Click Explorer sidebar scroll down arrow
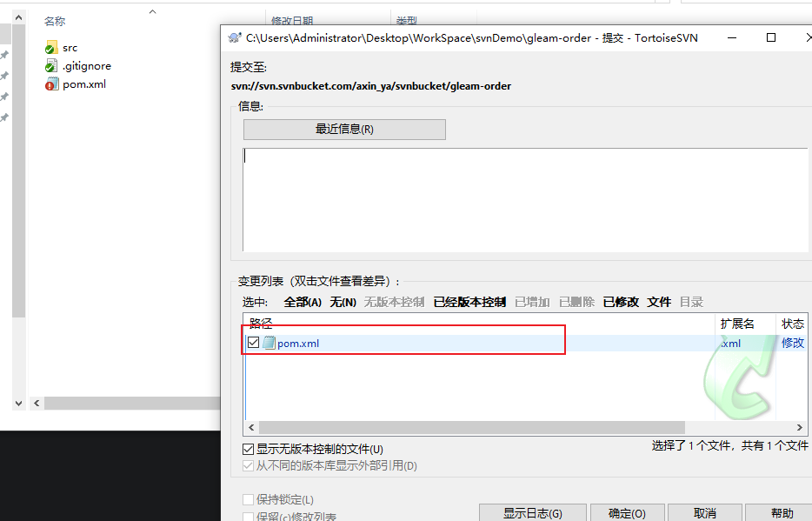812x521 pixels. click(18, 404)
